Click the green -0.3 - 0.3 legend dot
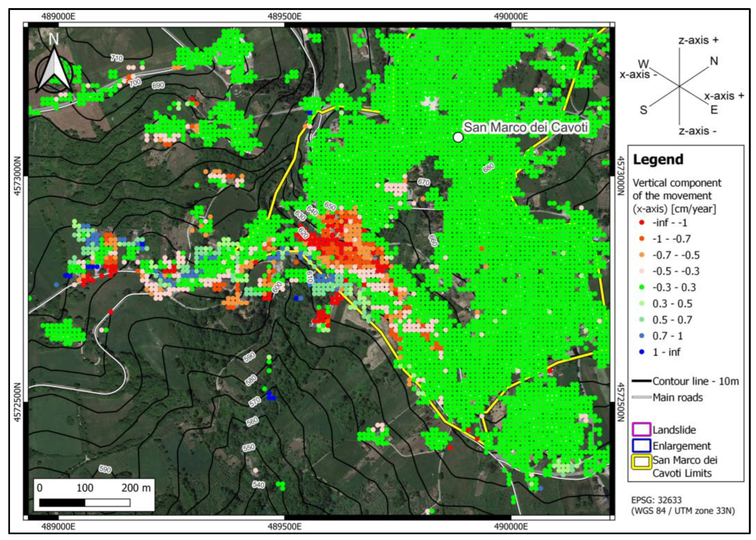 point(642,287)
